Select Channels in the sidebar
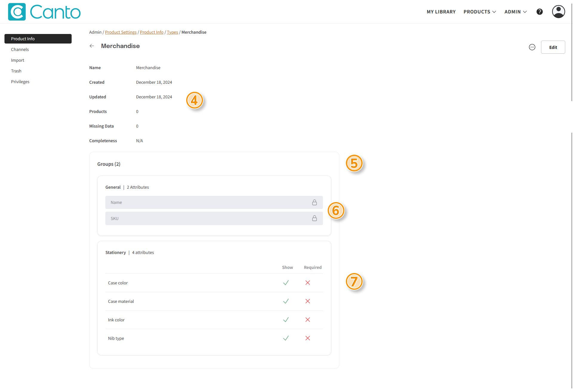573x392 pixels. (x=20, y=49)
